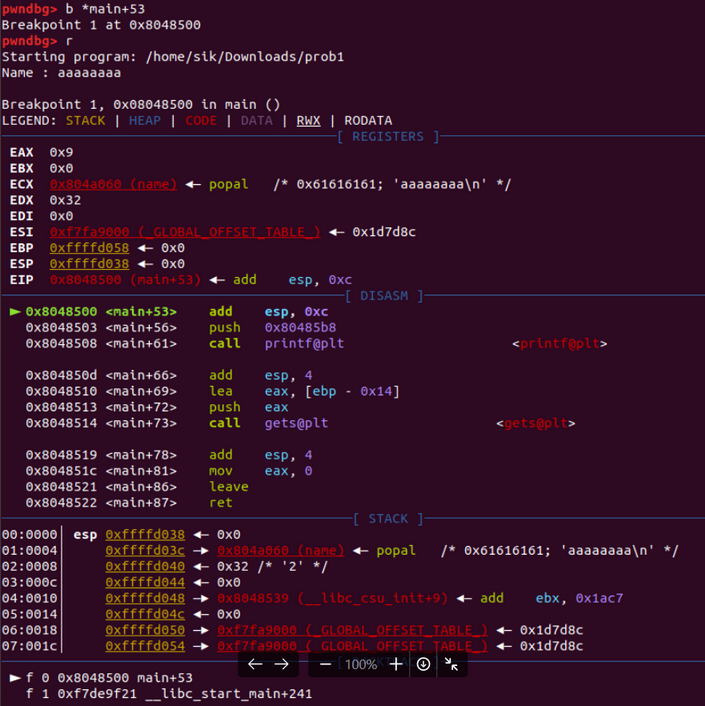The image size is (705, 706).
Task: Click the 'Name : aaaaaaaa' line
Action: click(61, 72)
